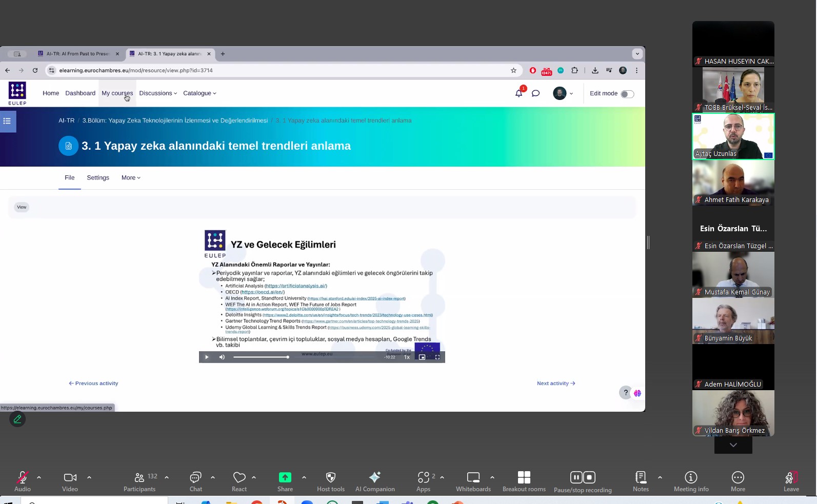
Task: Show more participants with down chevron
Action: (733, 445)
